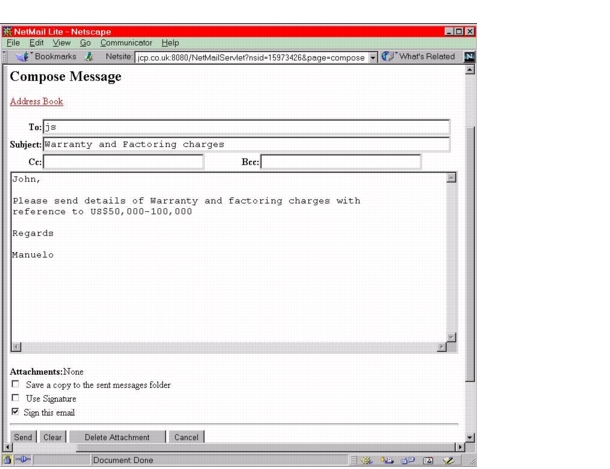Click the Netscape window title icon
The image size is (610, 469).
coord(7,32)
